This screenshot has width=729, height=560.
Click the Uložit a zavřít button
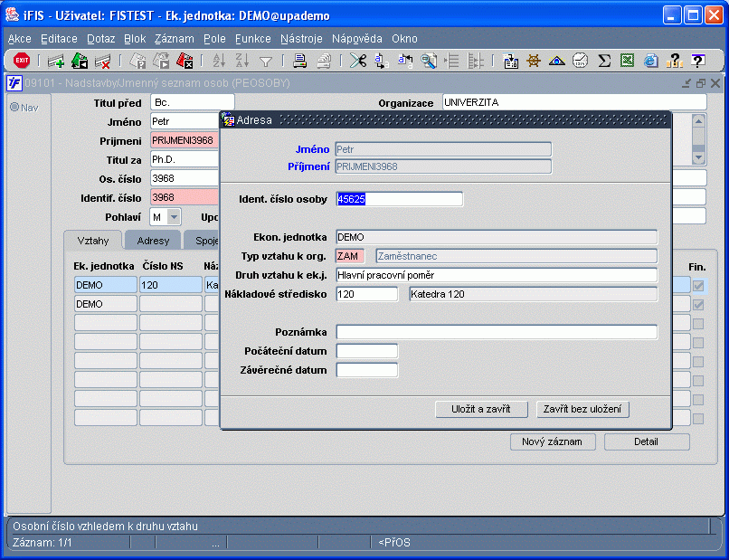[481, 409]
